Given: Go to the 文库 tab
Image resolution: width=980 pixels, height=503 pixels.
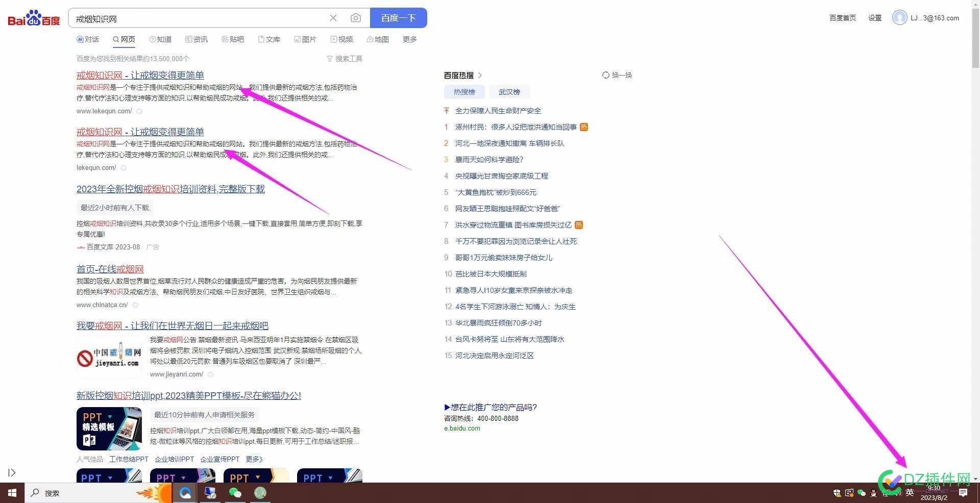Looking at the screenshot, I should point(269,39).
